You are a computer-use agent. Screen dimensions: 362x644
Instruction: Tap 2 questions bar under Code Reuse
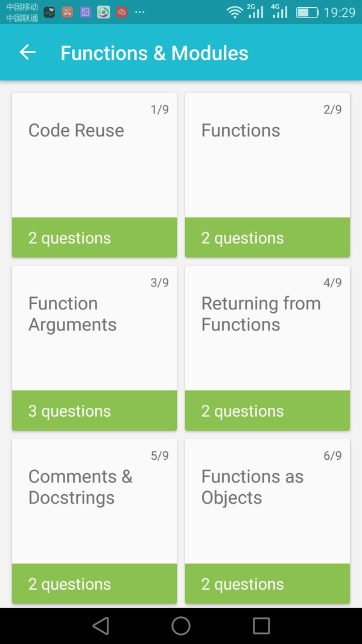tap(94, 237)
